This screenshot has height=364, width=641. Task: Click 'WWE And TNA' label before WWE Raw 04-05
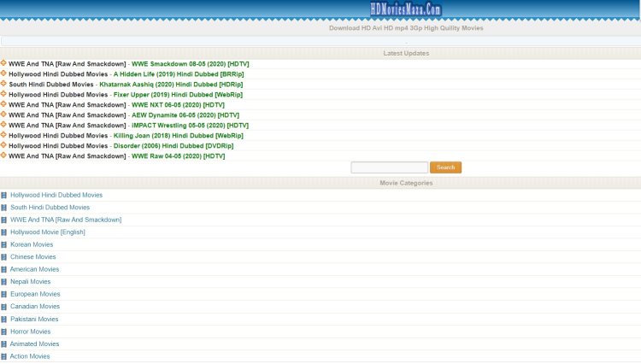click(x=67, y=156)
